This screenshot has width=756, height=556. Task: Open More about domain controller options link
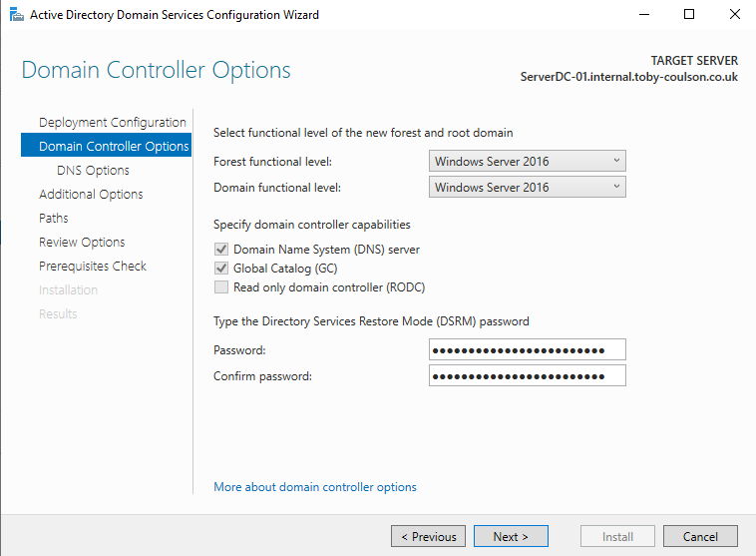click(x=315, y=487)
